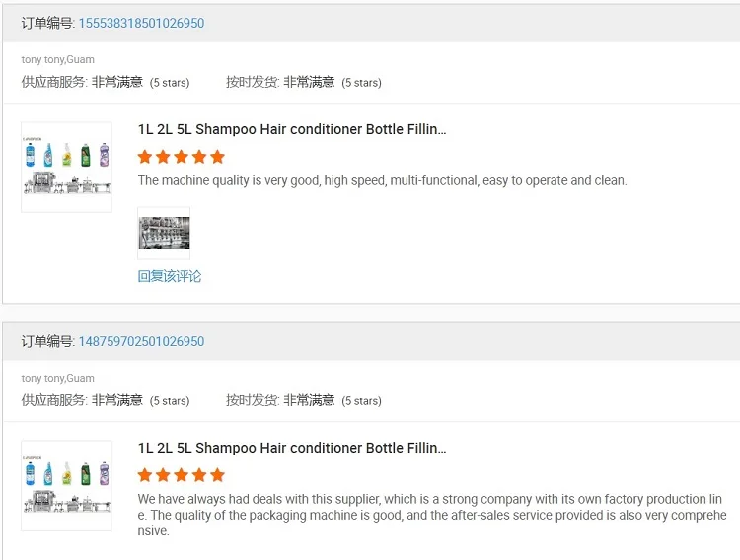
Task: Click third orange star in first review
Action: 182,157
